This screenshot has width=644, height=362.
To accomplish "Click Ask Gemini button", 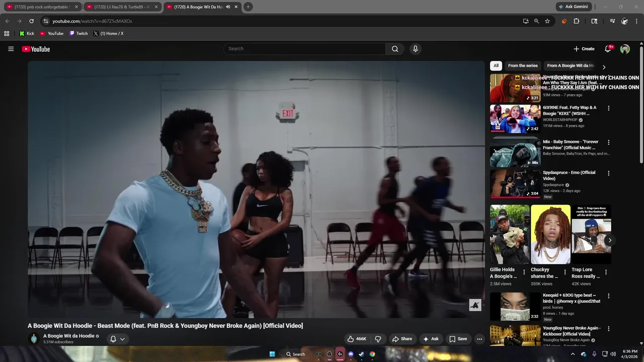I will [573, 7].
